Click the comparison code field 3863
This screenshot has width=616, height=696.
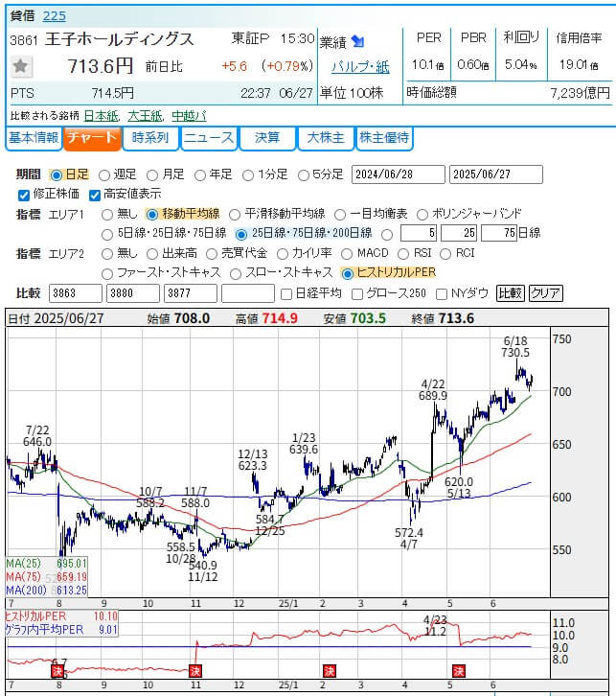[76, 293]
